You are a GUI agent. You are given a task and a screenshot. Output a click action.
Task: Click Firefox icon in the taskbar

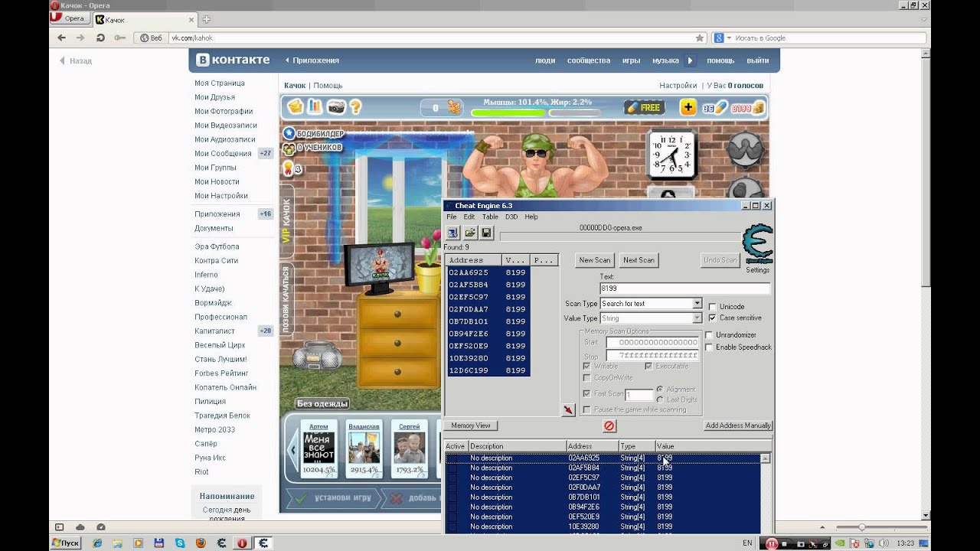(201, 543)
